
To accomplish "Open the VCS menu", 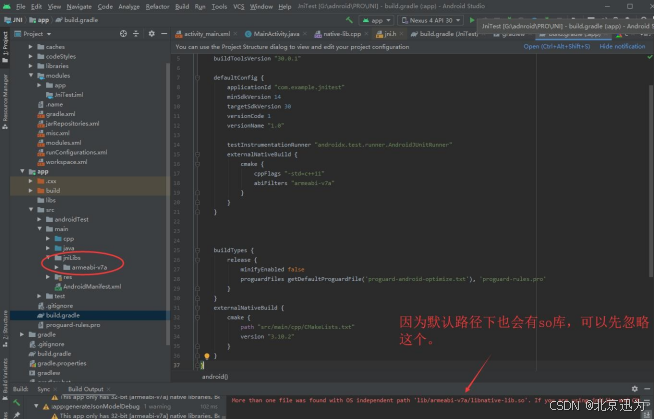I will 239,6.
